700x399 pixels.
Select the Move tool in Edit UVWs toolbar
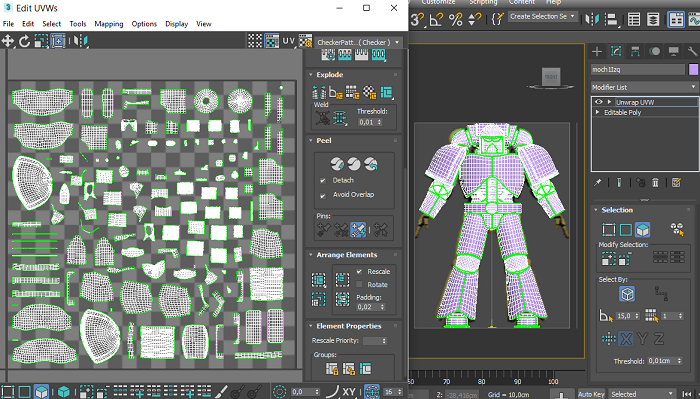8,41
